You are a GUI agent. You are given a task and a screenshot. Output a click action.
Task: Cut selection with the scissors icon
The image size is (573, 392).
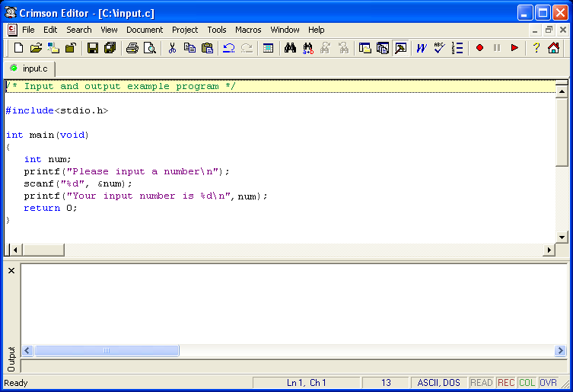172,48
